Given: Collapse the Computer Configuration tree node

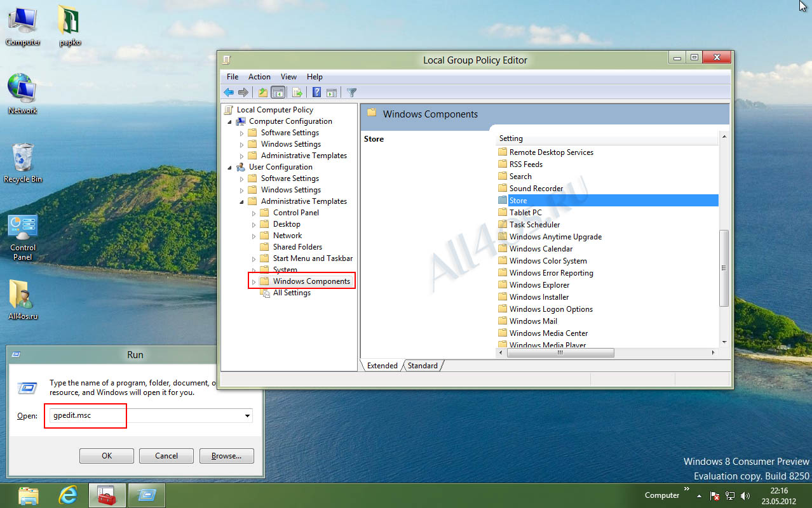Looking at the screenshot, I should 229,121.
